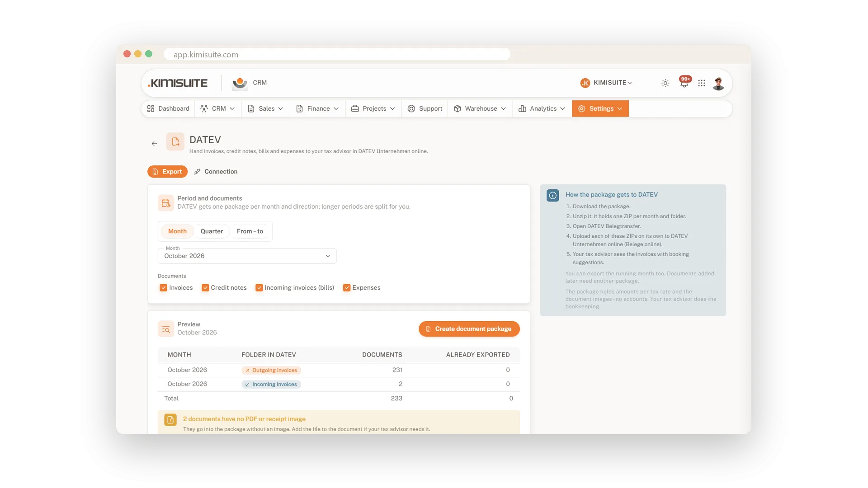Open notifications bell with 99+ badge
Image resolution: width=868 pixels, height=488 pixels.
pos(684,82)
